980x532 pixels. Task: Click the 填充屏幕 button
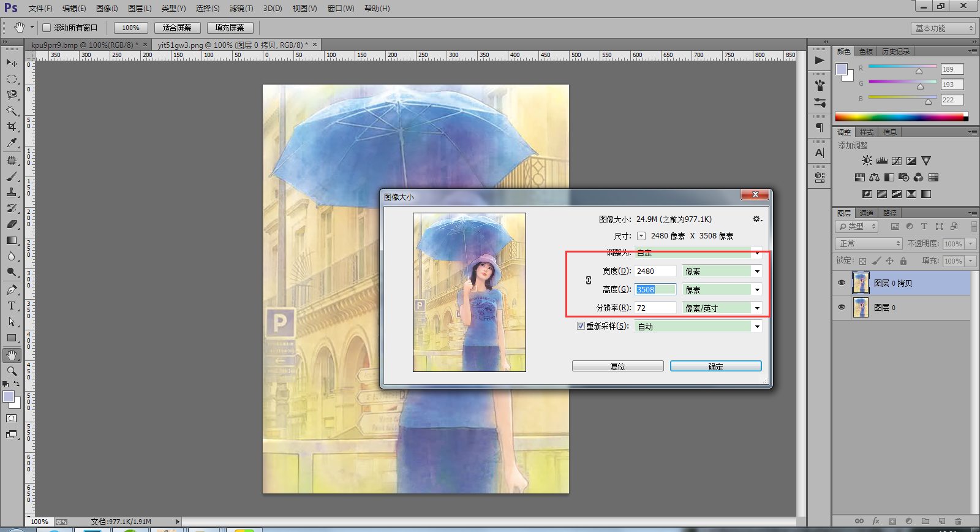[x=230, y=28]
